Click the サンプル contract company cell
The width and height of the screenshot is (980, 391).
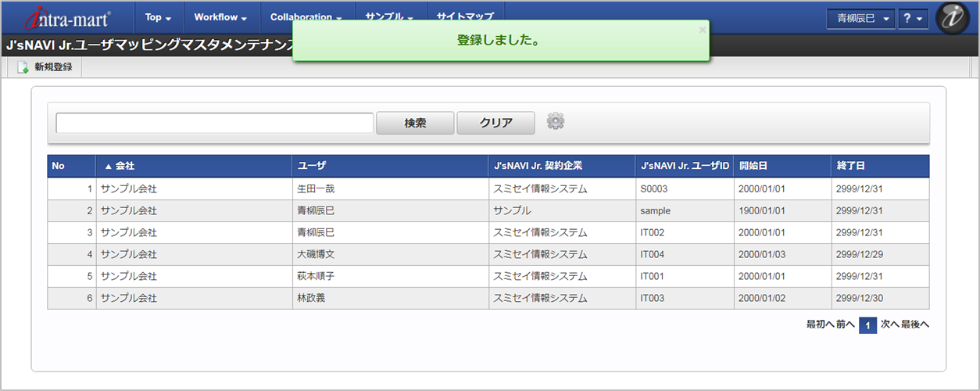click(x=562, y=210)
